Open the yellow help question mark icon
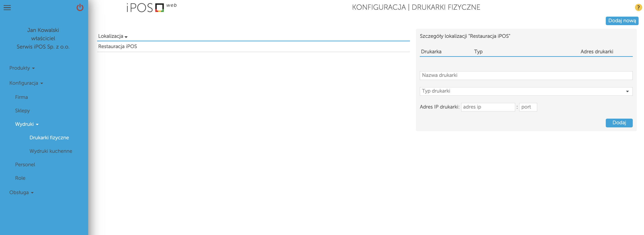Viewport: 644px width, 235px height. click(x=638, y=7)
